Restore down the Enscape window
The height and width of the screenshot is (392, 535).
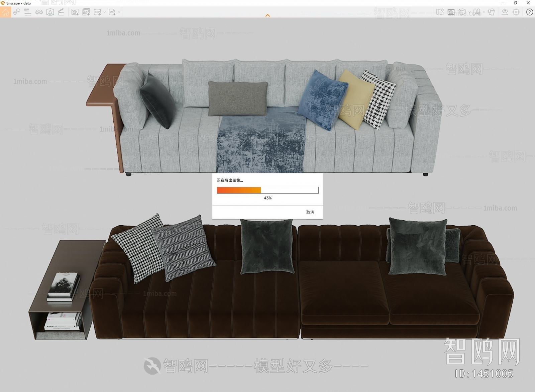pyautogui.click(x=515, y=3)
